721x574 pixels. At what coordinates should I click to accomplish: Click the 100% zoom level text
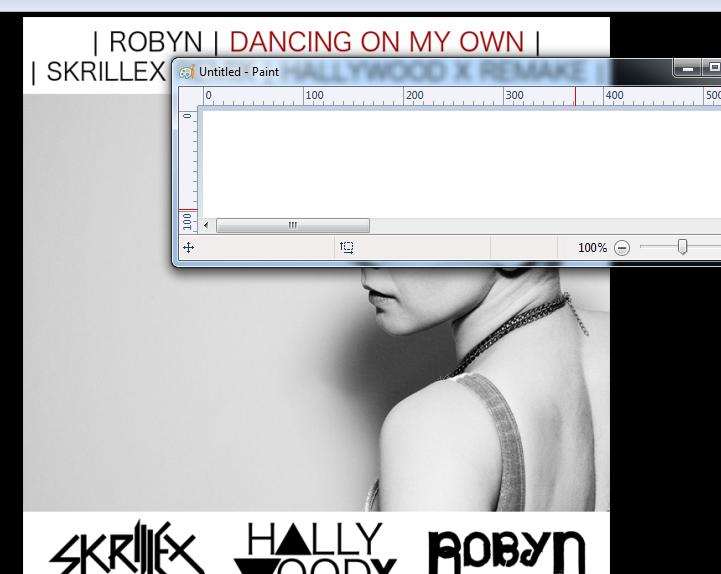coord(592,248)
